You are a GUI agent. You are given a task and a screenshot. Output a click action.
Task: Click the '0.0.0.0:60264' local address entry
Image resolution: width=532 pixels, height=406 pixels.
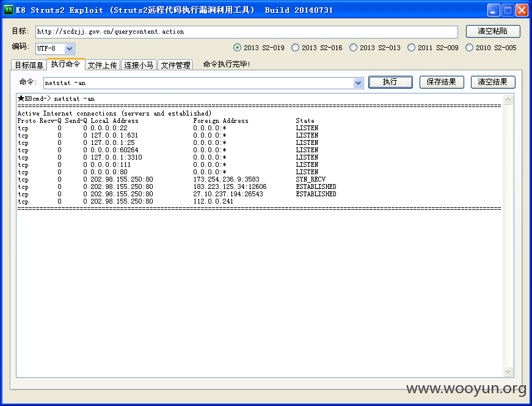[114, 150]
